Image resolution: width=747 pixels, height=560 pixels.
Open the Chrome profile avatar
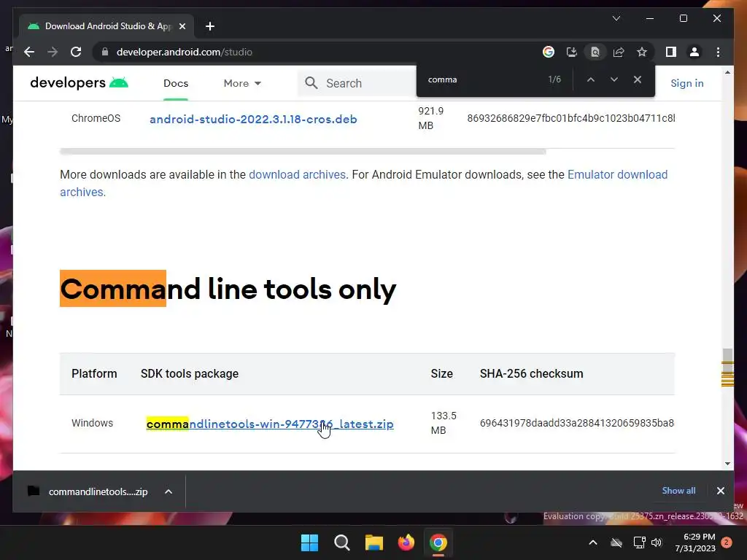pos(694,52)
